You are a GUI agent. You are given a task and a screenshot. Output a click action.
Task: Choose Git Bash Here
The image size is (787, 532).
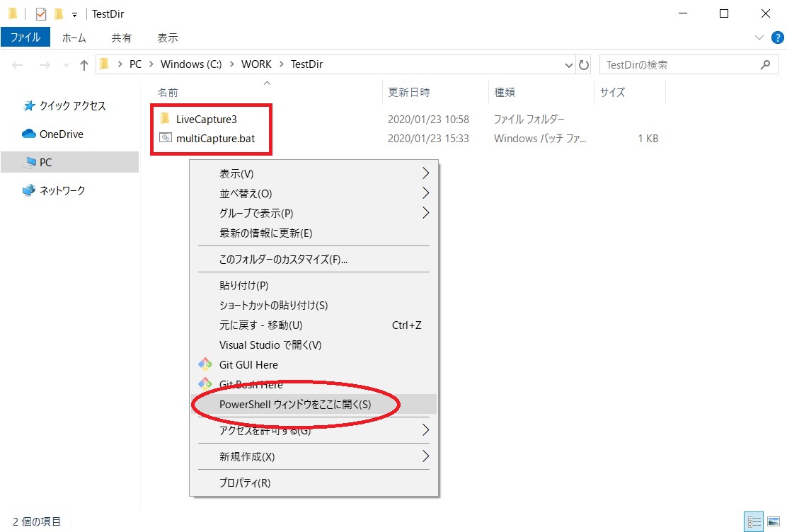(x=314, y=384)
